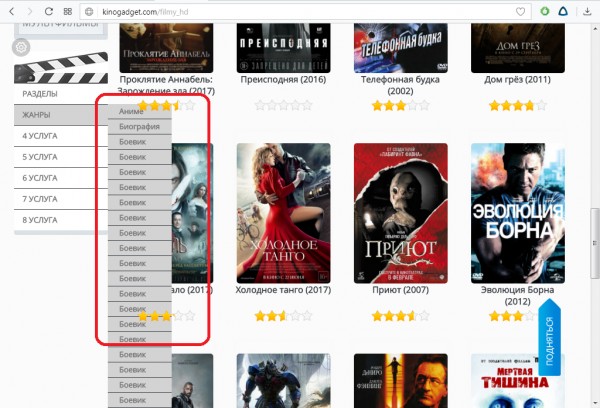
Task: Select 5 УСЛУГА in sidebar menu
Action: pyautogui.click(x=61, y=157)
